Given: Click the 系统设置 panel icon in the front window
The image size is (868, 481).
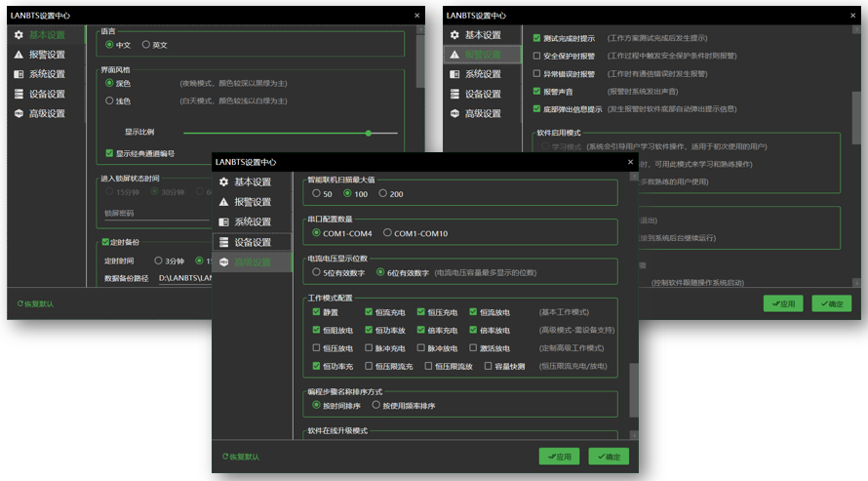Looking at the screenshot, I should 224,222.
